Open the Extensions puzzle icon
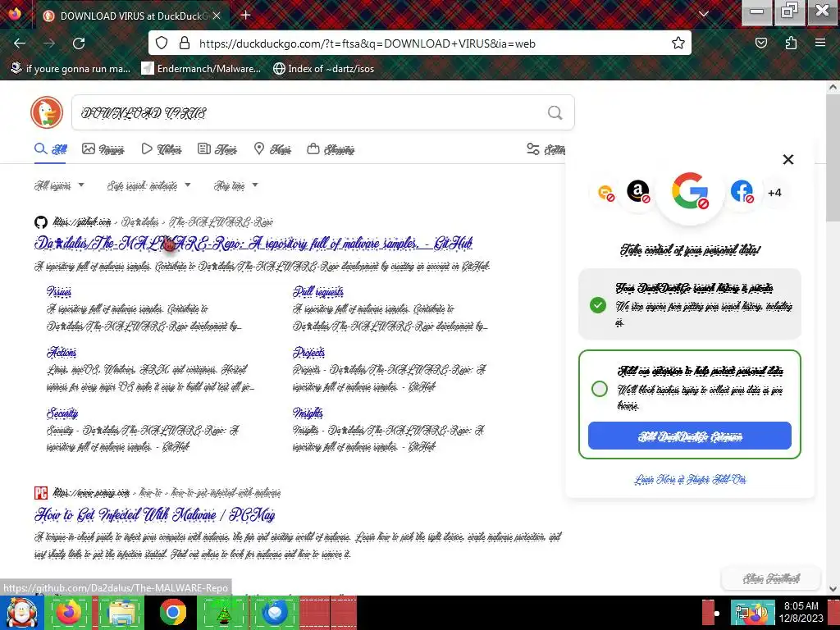This screenshot has height=630, width=840. coord(791,43)
